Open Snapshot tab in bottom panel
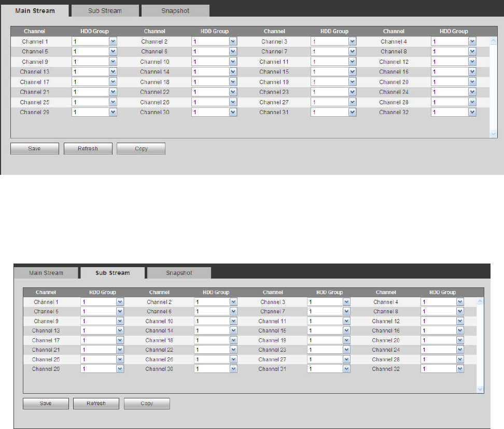 179,273
